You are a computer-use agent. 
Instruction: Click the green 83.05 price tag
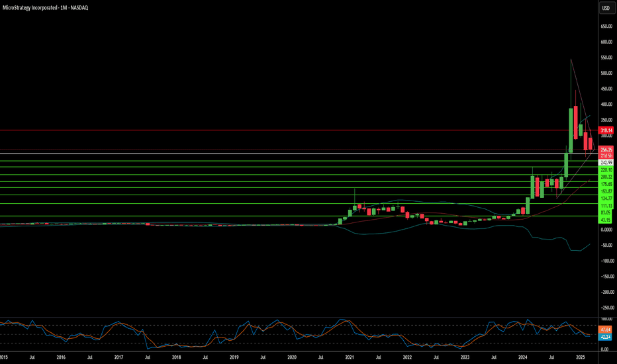coord(606,212)
